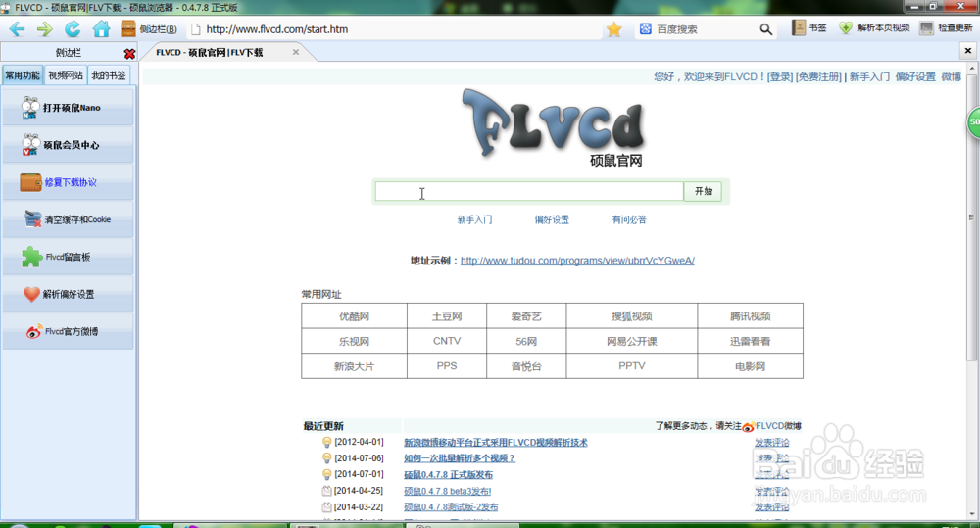Screen dimensions: 980x528
Task: Click 微博 in top header bar
Action: [x=952, y=76]
